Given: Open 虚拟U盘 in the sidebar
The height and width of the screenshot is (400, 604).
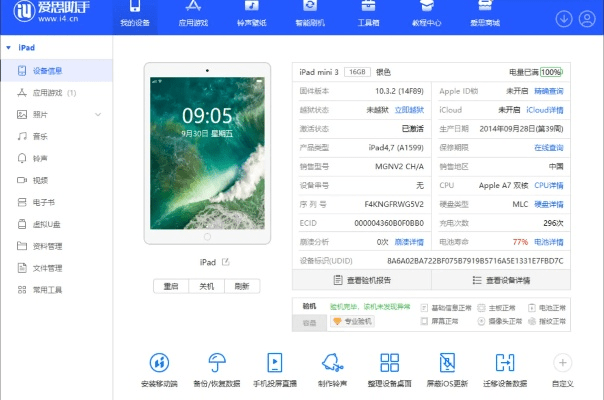Looking at the screenshot, I should point(57,224).
